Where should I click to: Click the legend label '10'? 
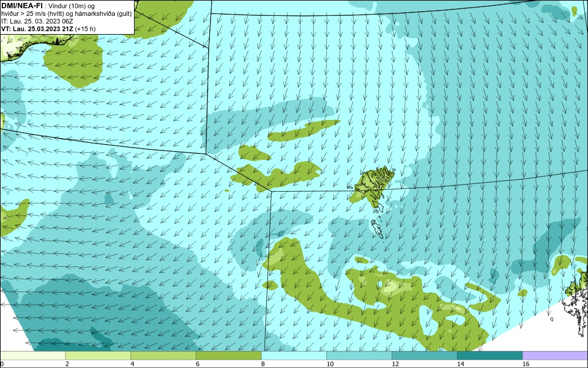330,364
